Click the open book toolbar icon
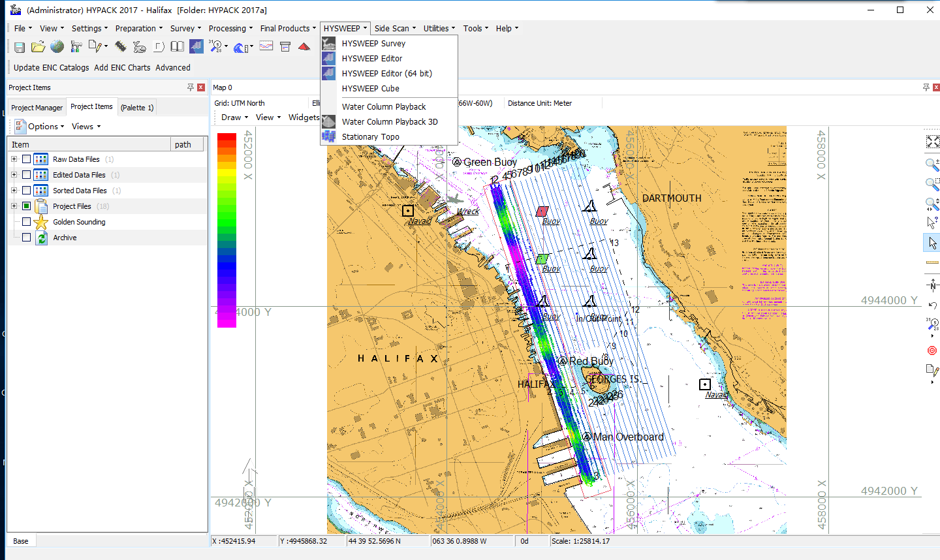The image size is (940, 560). coord(177,46)
